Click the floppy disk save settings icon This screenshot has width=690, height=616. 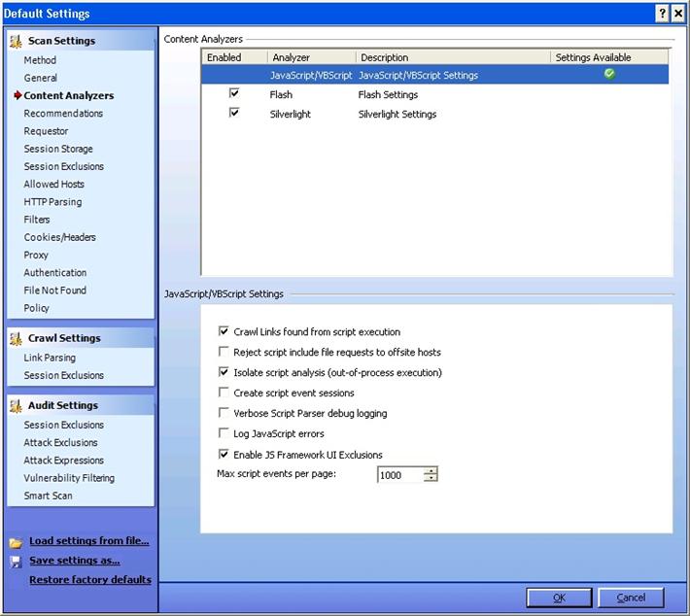coord(16,561)
